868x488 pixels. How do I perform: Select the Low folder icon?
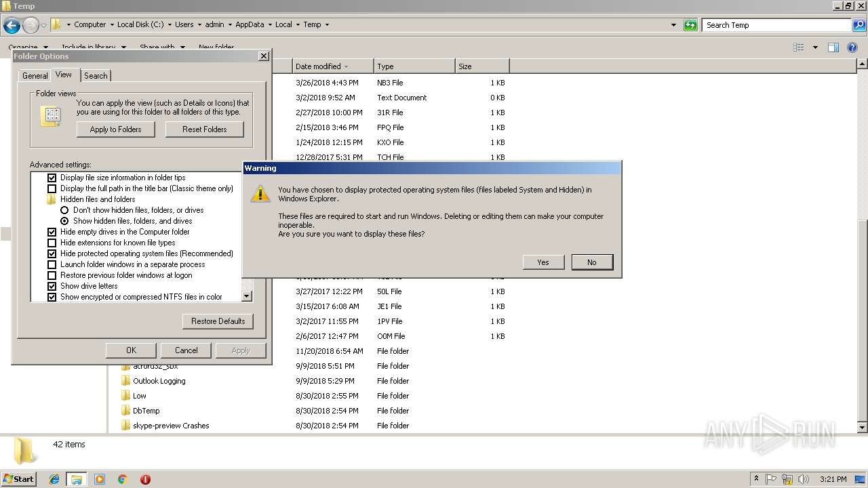tap(125, 396)
